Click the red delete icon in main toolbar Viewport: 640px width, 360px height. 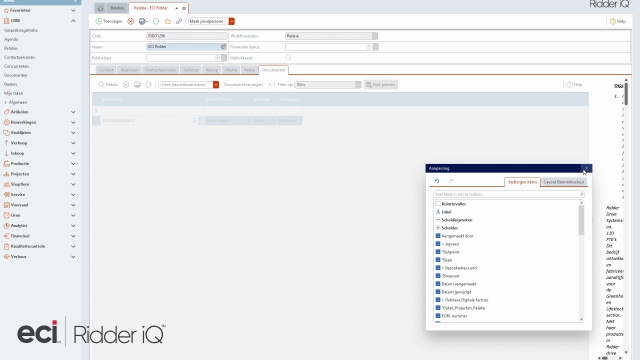131,21
